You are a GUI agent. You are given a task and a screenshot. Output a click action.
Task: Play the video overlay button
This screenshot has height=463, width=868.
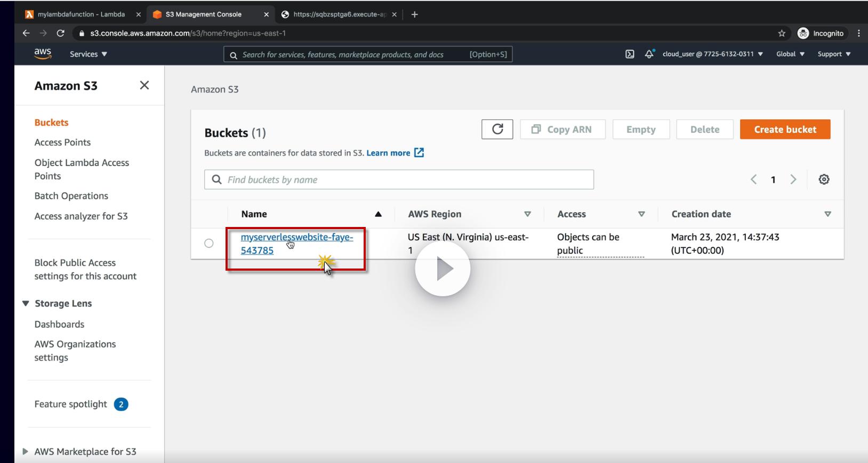click(x=443, y=269)
